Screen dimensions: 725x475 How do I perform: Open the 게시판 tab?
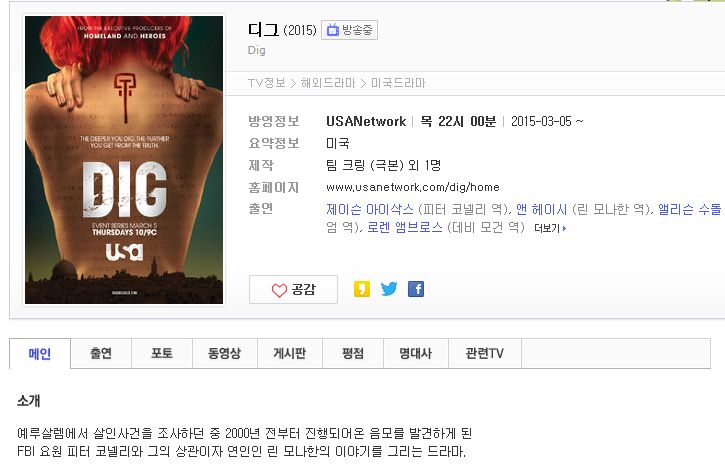tap(290, 354)
